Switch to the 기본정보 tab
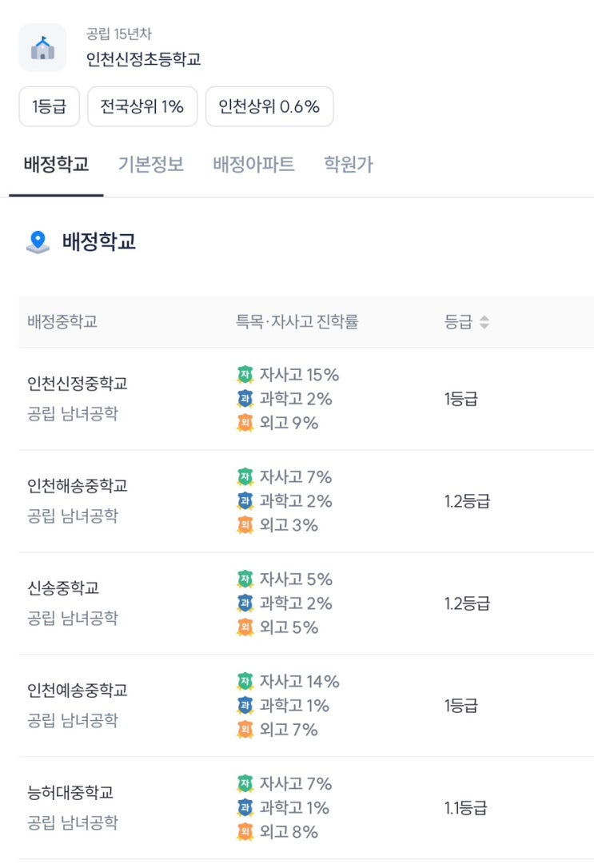The width and height of the screenshot is (594, 868). click(x=150, y=165)
